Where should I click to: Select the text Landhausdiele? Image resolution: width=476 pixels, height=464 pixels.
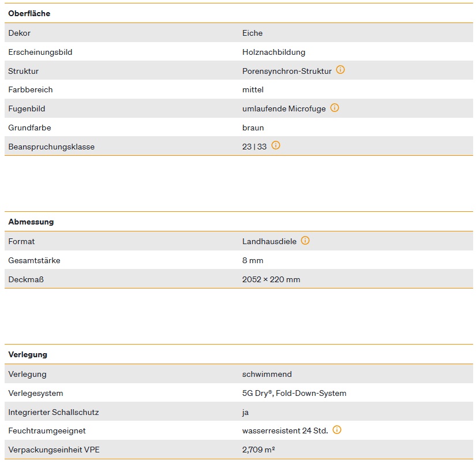tap(269, 241)
